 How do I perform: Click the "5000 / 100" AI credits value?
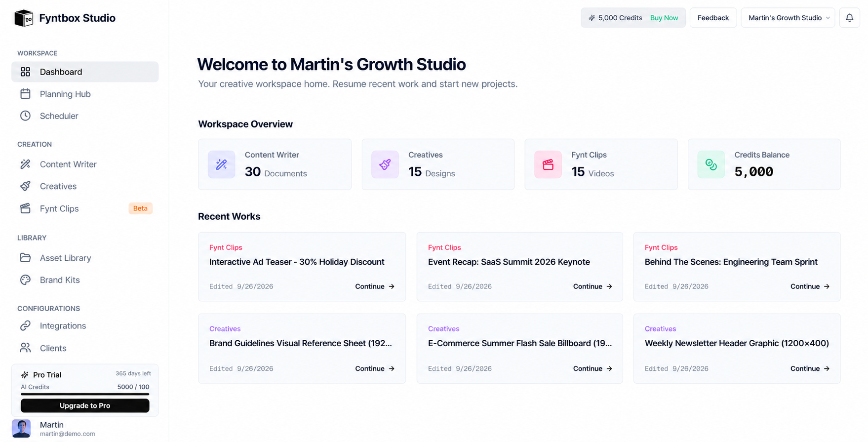133,387
